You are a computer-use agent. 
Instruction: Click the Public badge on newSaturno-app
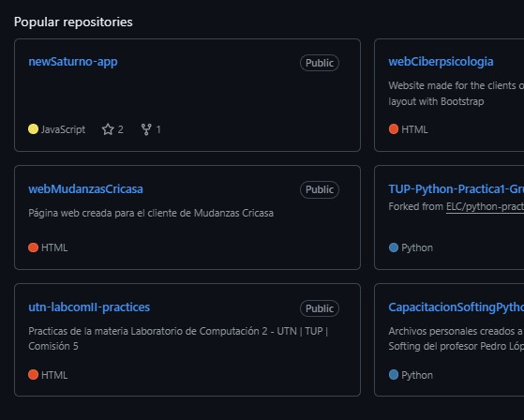(x=320, y=63)
